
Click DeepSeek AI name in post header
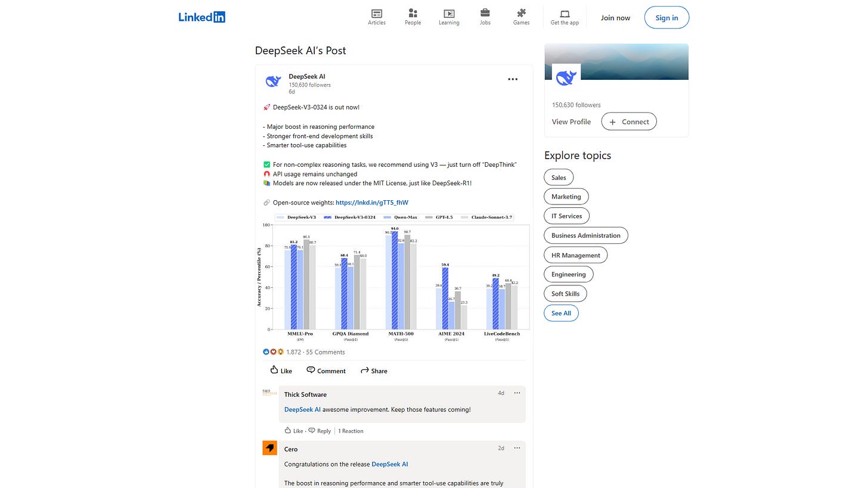(307, 76)
